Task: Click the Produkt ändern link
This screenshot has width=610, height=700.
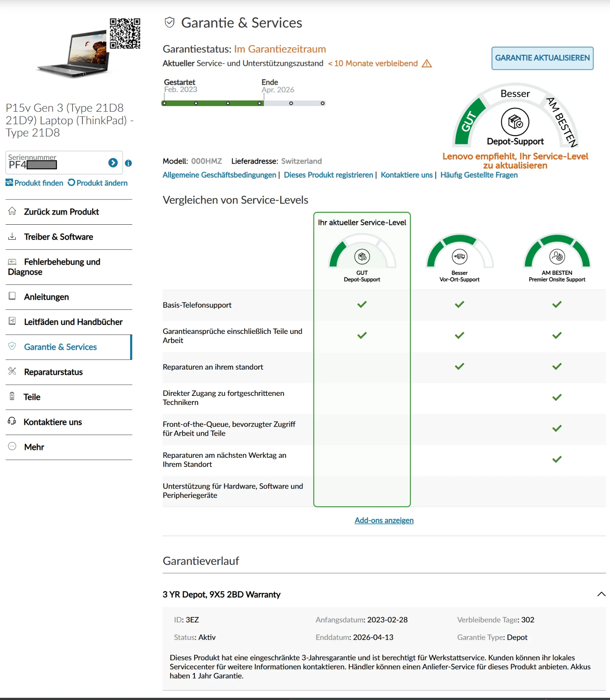Action: point(98,183)
